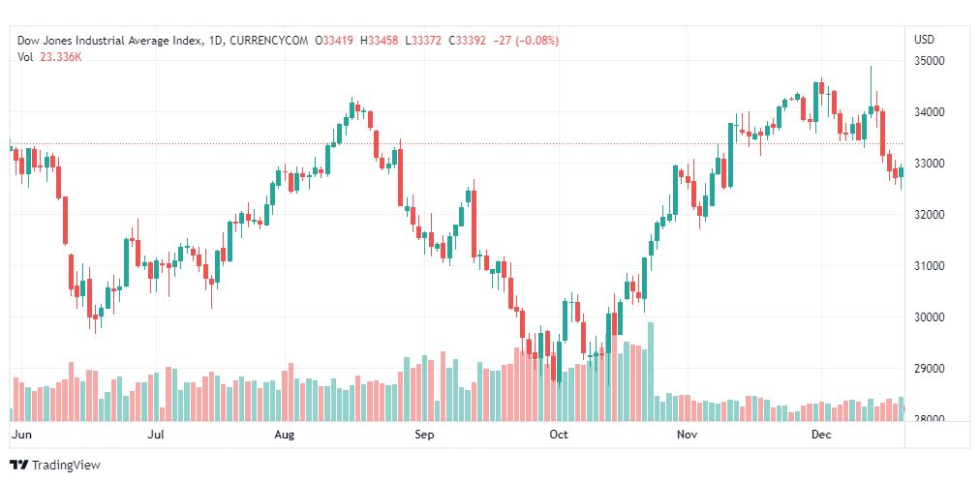
Task: Click the 30000 price axis label
Action: 929,317
